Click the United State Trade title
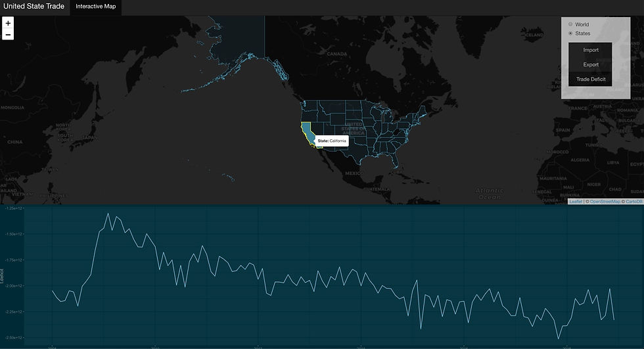Image resolution: width=644 pixels, height=349 pixels. coord(34,6)
